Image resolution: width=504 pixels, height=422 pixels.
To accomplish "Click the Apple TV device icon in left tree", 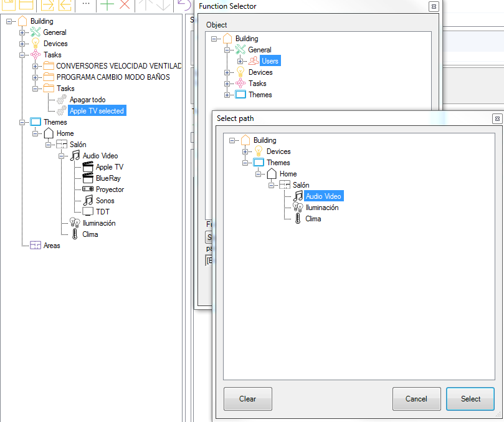I will point(88,167).
